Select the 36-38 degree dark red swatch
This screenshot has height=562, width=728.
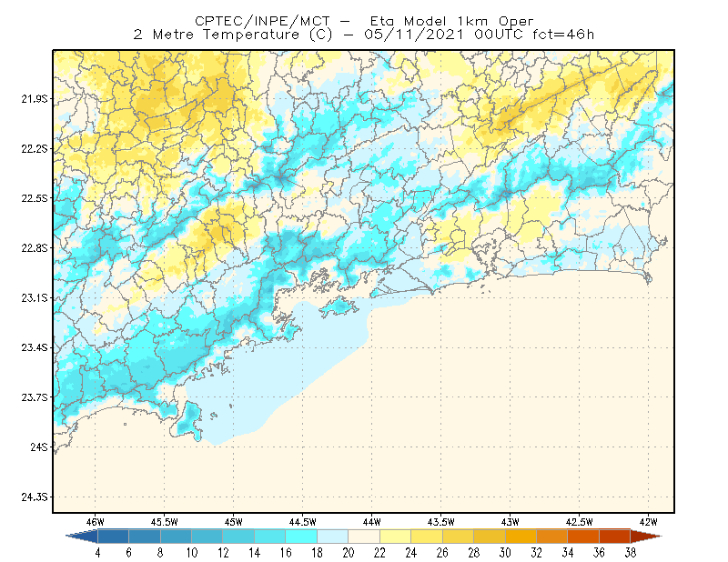coord(615,537)
